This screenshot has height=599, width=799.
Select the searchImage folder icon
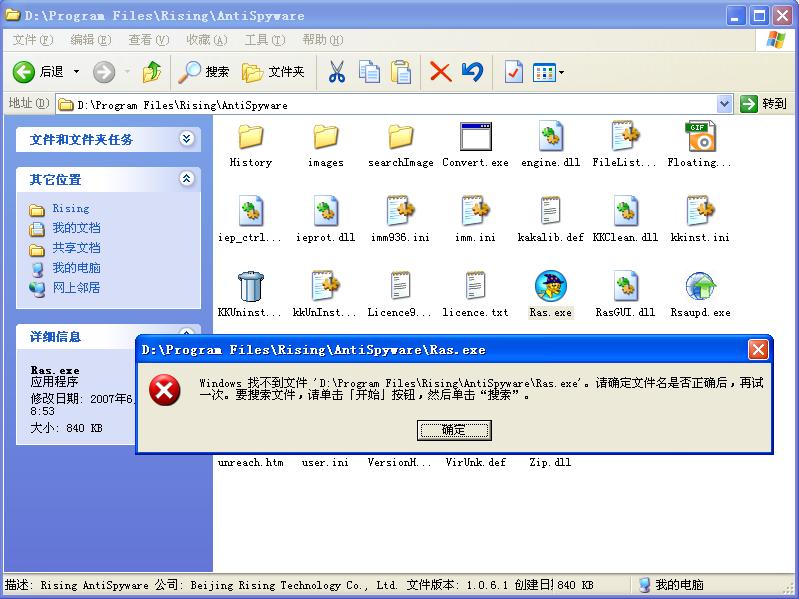(401, 137)
